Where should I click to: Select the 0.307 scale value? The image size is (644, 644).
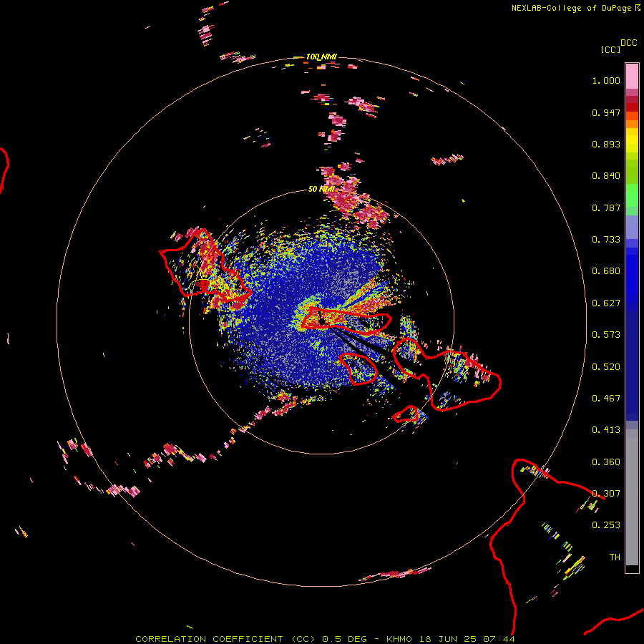(606, 494)
